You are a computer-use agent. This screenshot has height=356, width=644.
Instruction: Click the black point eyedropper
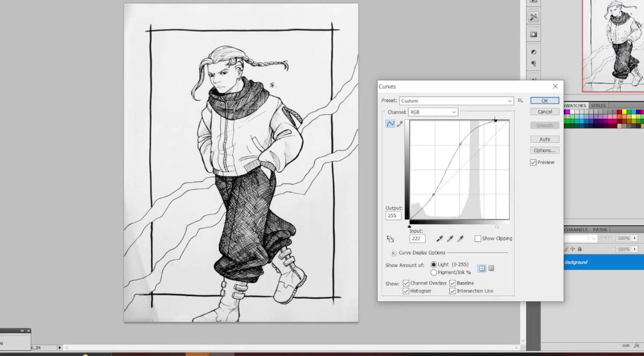(x=439, y=238)
